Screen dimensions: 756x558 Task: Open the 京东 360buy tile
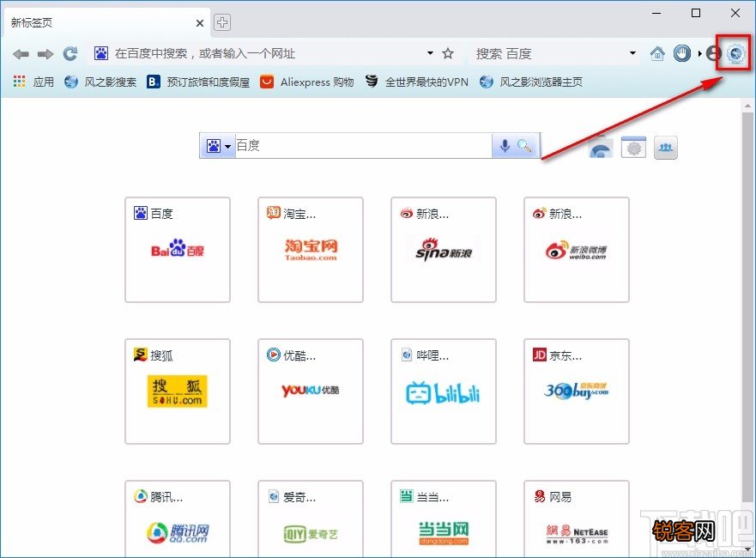[x=577, y=391]
